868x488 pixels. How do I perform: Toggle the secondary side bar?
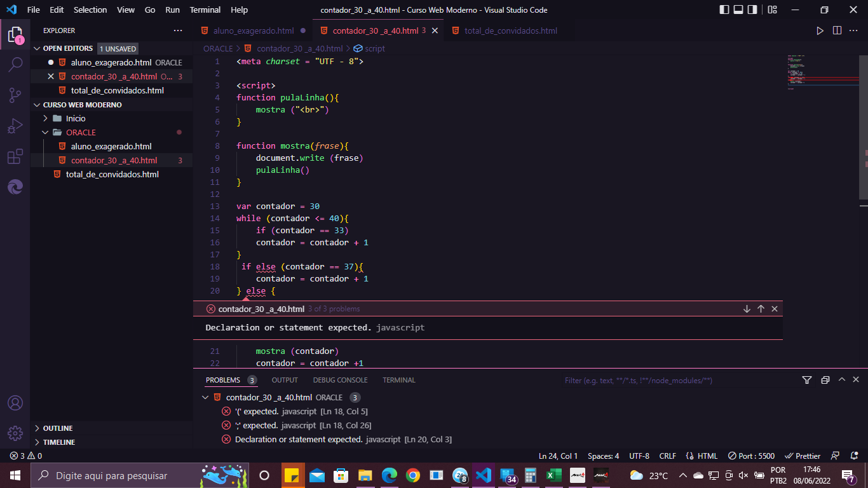pyautogui.click(x=752, y=10)
